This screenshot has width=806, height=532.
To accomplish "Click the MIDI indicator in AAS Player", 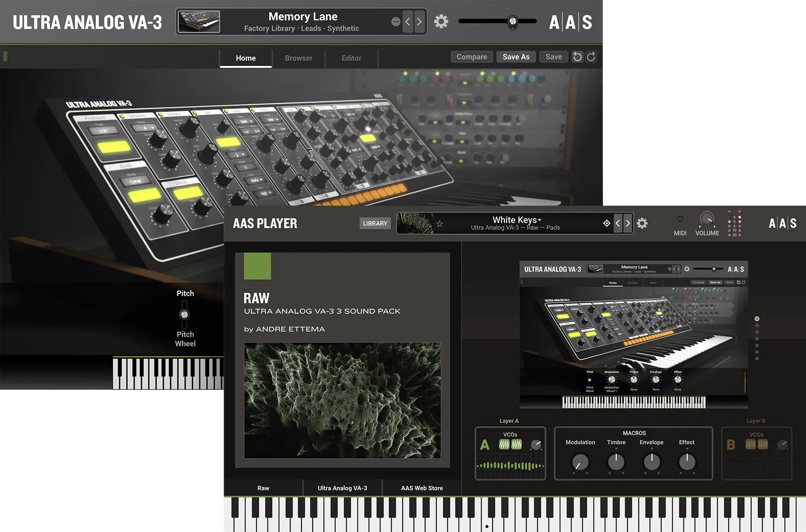I will point(680,219).
